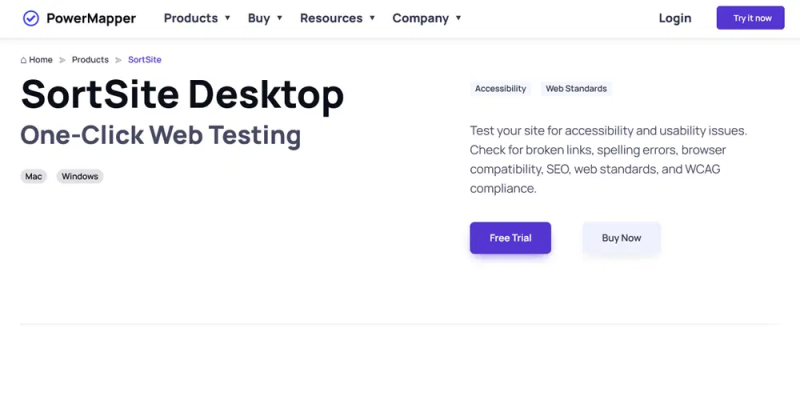Select the Web Standards tag

click(x=577, y=89)
